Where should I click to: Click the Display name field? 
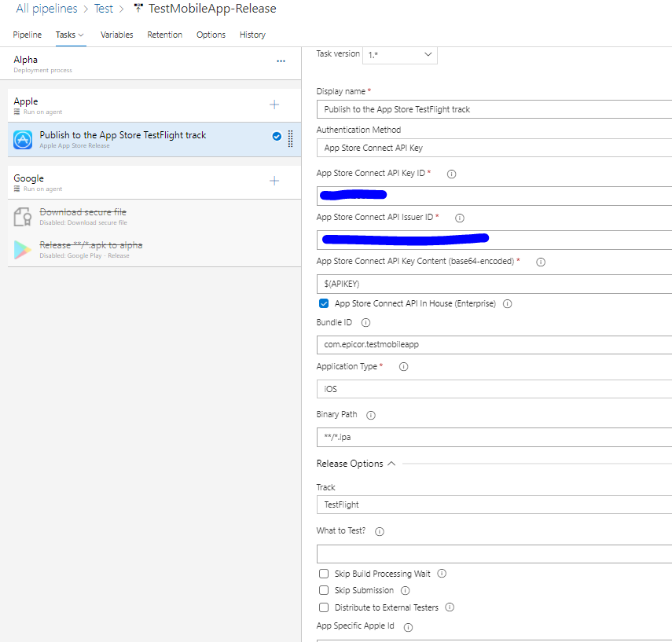click(494, 109)
